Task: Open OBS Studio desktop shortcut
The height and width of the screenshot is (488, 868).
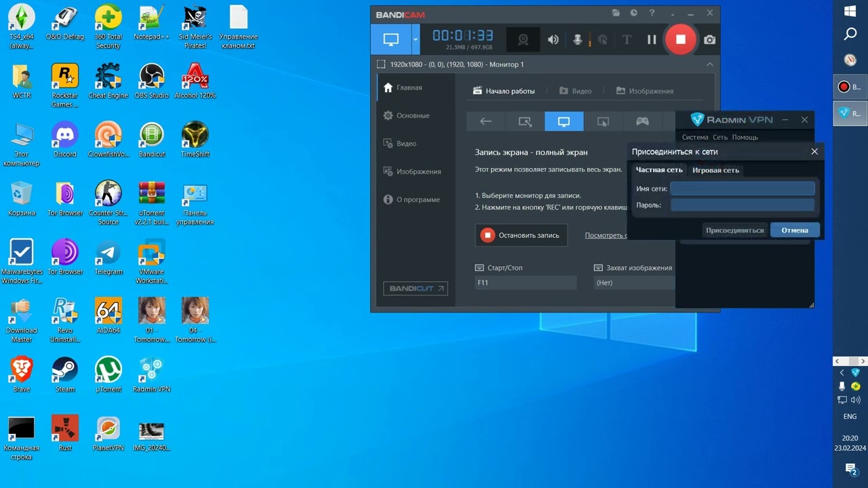Action: point(151,81)
